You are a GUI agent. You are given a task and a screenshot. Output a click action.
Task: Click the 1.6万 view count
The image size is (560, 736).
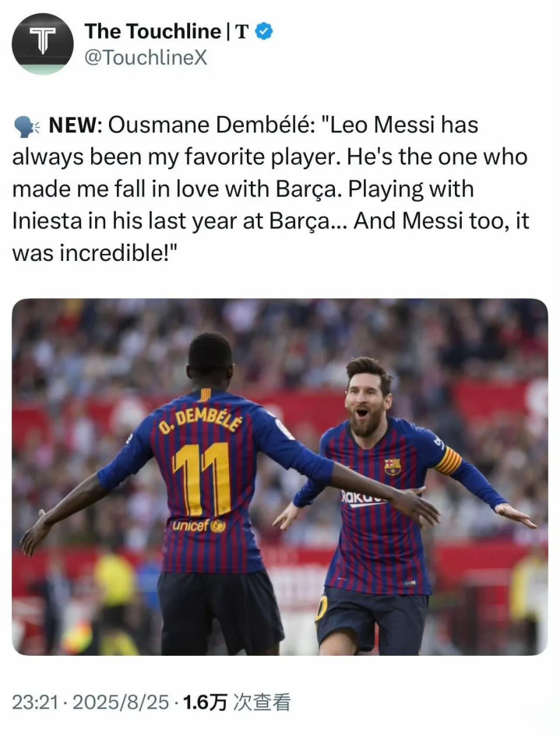click(204, 703)
